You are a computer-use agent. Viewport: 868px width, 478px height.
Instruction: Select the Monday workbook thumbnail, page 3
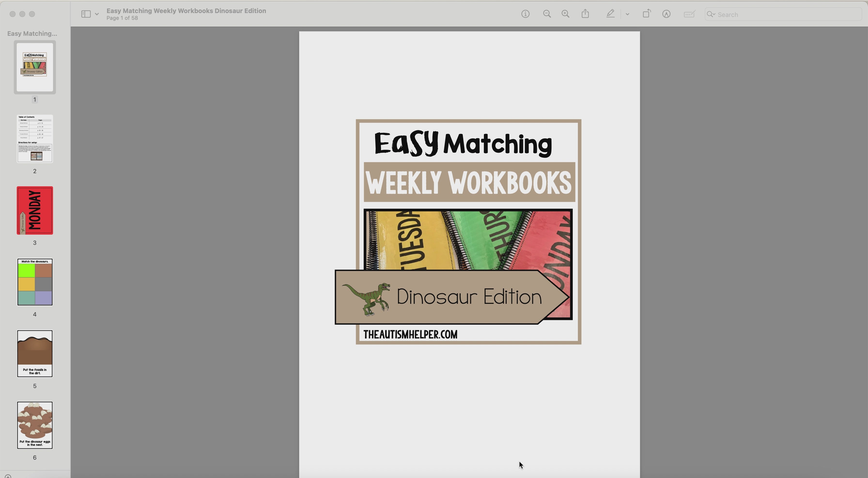pos(34,210)
